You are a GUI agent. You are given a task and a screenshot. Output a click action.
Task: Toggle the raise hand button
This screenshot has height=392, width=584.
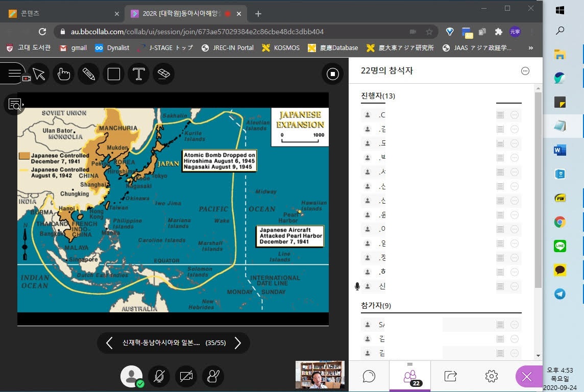(x=213, y=377)
